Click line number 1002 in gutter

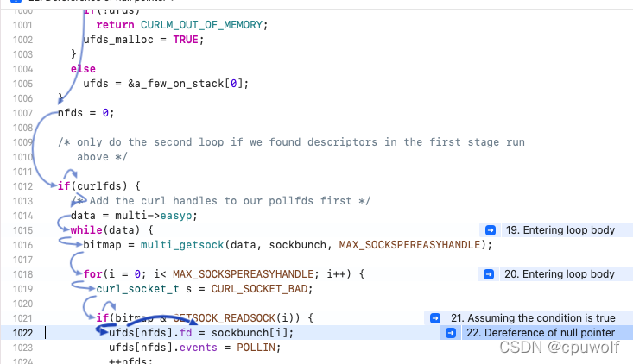tap(22, 40)
